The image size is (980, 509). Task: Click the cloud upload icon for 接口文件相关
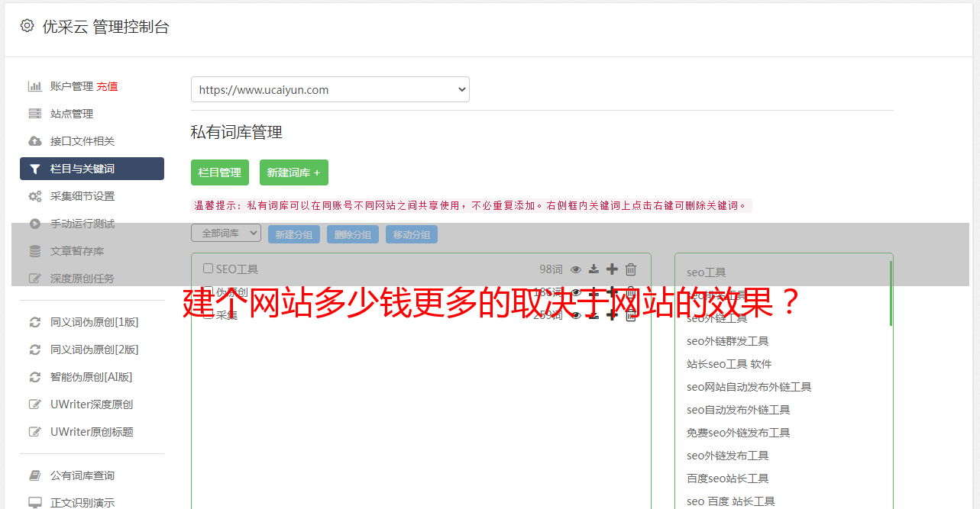pyautogui.click(x=35, y=141)
